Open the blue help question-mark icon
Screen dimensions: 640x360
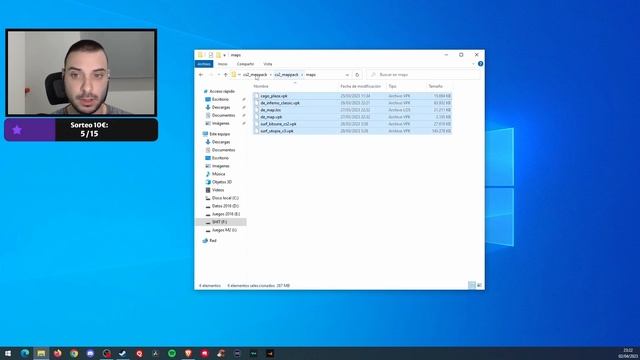click(x=480, y=64)
